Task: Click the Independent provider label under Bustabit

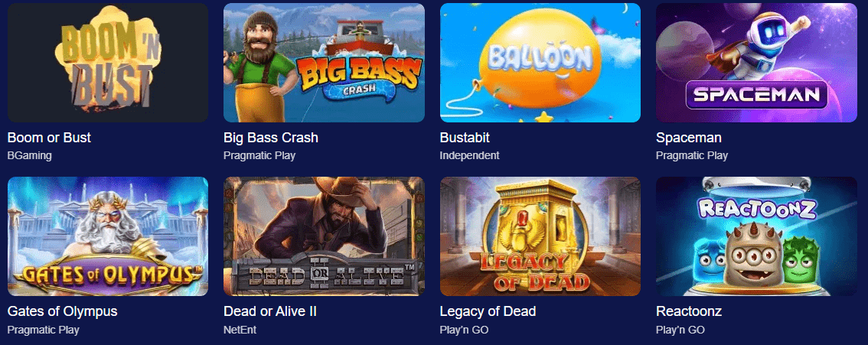Action: point(469,156)
